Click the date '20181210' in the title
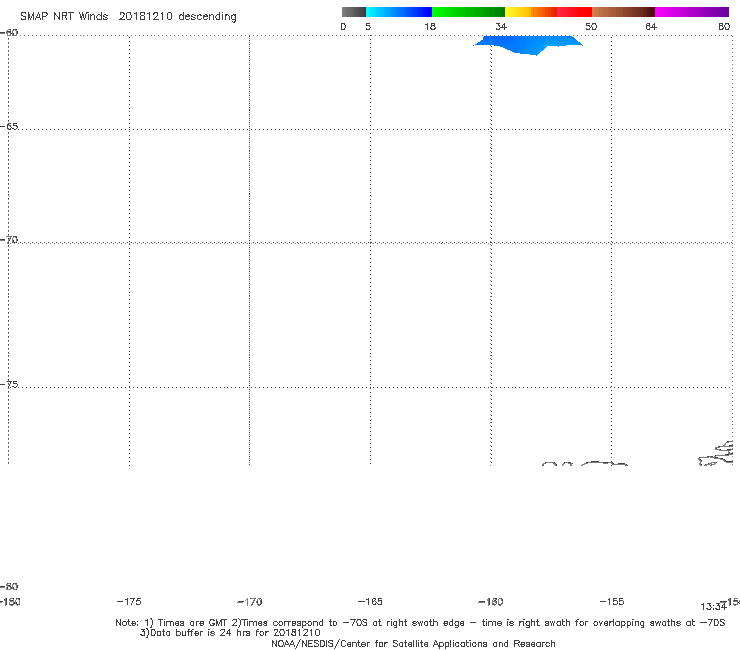Screen dimensions: 740x650 tap(145, 17)
